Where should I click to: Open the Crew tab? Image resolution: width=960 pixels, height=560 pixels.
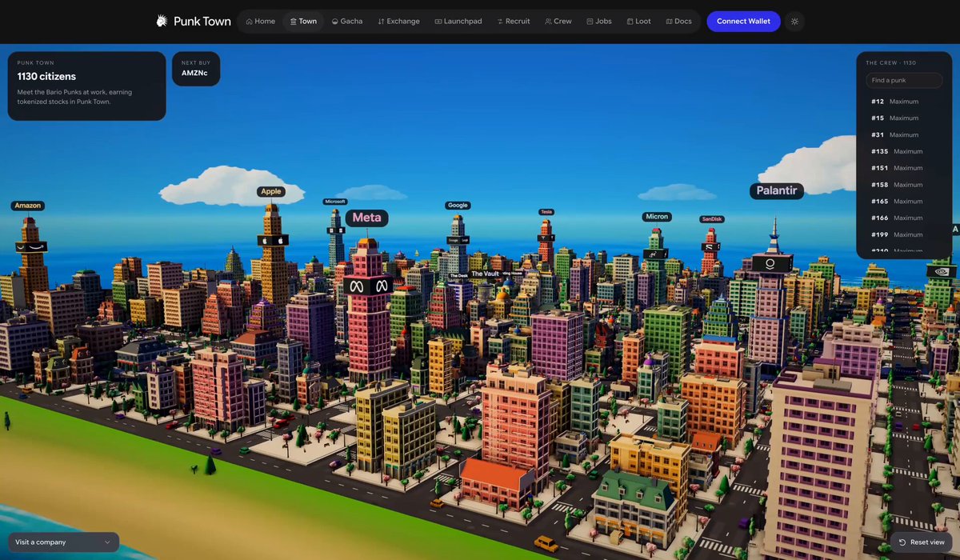point(558,22)
